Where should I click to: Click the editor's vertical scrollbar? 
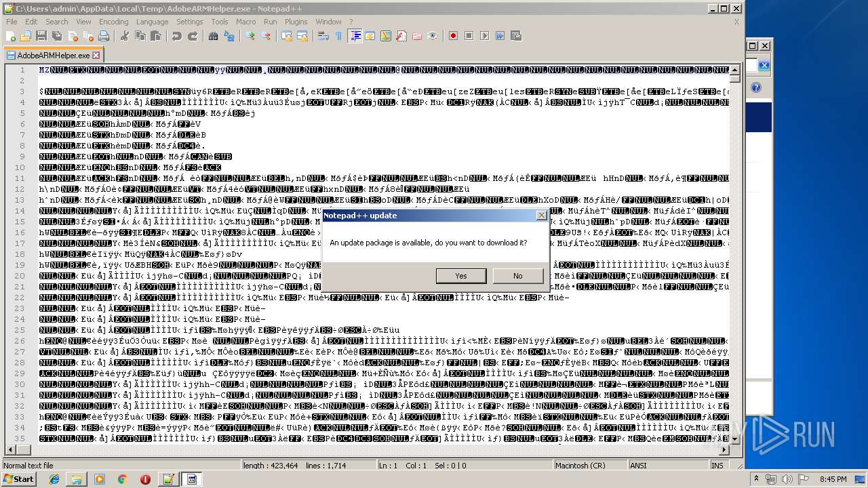(x=736, y=254)
